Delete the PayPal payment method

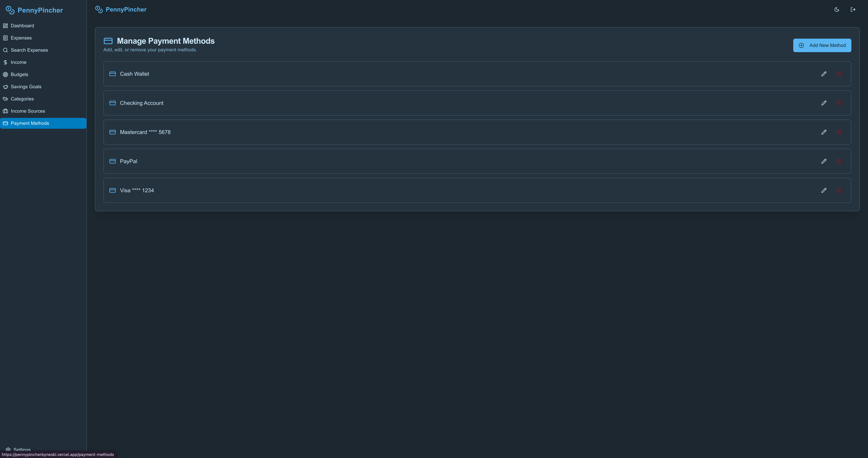(x=839, y=161)
